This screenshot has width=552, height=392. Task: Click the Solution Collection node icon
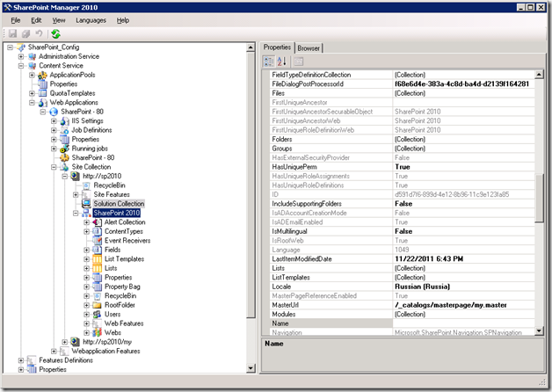pyautogui.click(x=86, y=204)
